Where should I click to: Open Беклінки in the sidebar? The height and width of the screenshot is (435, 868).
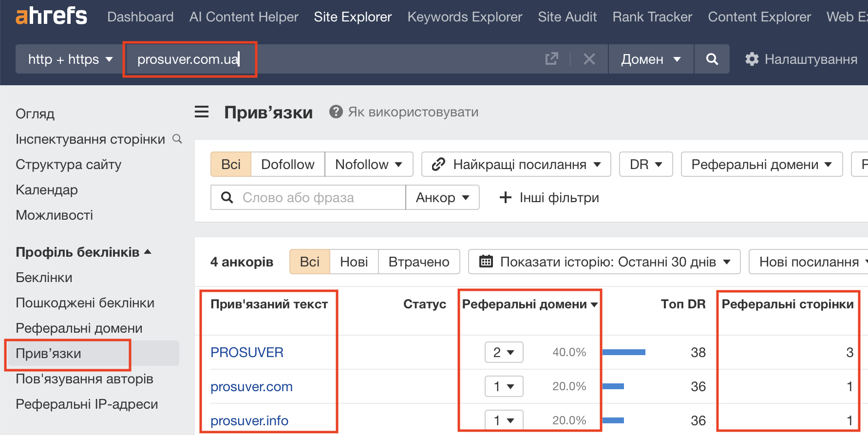(x=44, y=277)
